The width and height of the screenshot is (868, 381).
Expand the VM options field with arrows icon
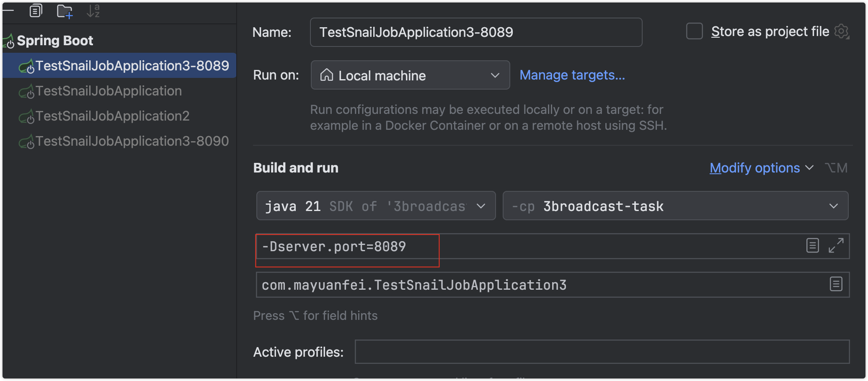836,245
